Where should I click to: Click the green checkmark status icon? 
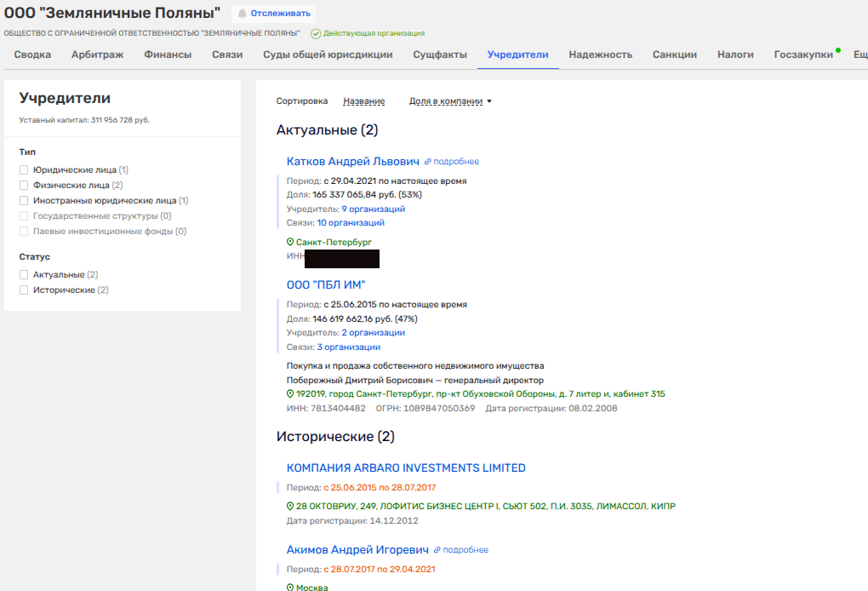click(x=316, y=33)
